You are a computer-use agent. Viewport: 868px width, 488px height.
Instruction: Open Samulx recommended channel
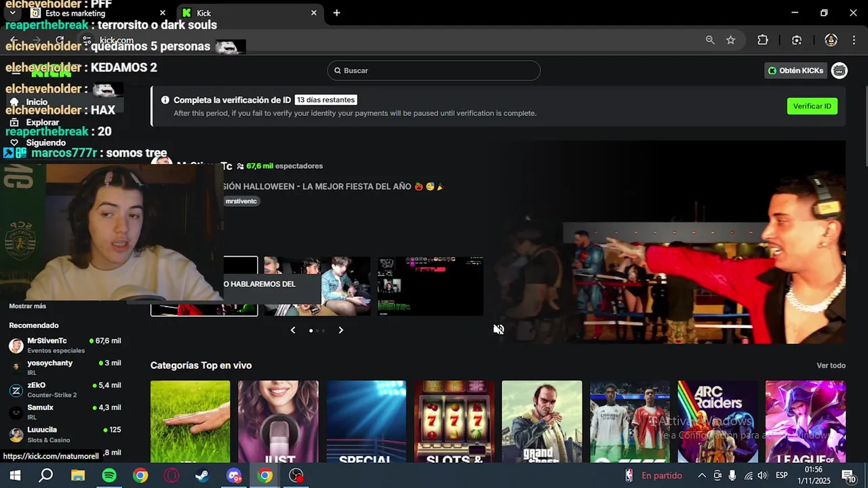64,412
